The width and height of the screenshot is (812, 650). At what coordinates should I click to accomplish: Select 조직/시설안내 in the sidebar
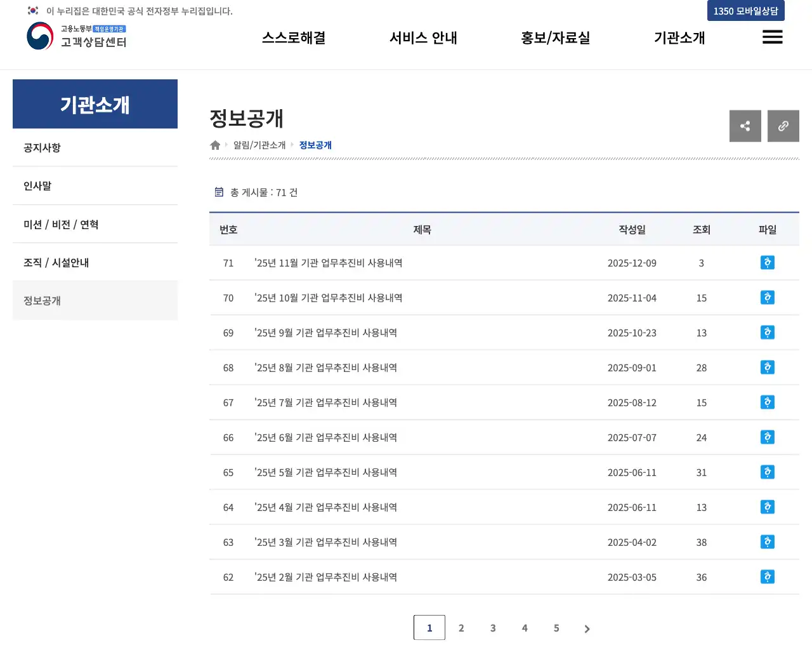pyautogui.click(x=55, y=262)
